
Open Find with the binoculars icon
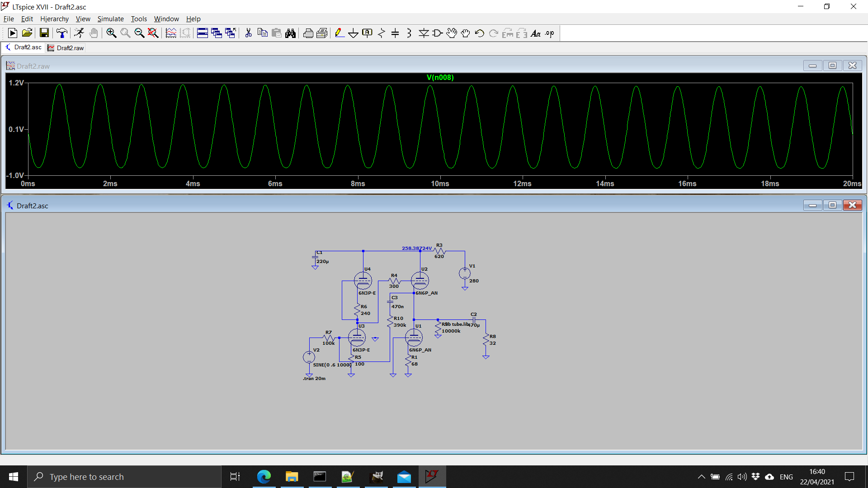[291, 33]
